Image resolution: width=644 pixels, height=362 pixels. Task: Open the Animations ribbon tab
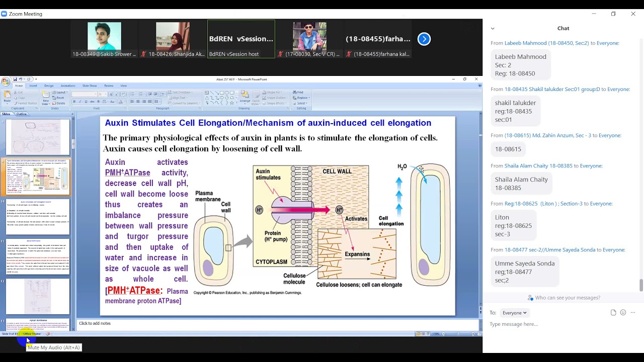tap(68, 86)
